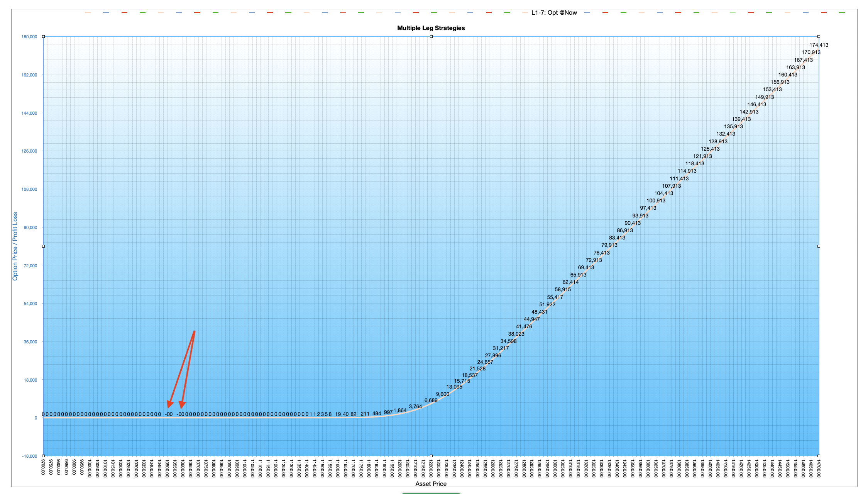This screenshot has width=868, height=494.
Task: Click the 'Asset Price' horizontal axis title
Action: pyautogui.click(x=431, y=484)
